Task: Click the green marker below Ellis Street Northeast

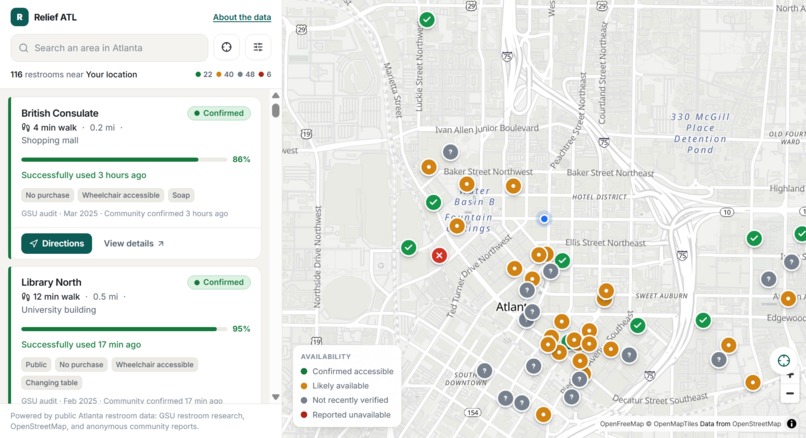Action: click(562, 261)
